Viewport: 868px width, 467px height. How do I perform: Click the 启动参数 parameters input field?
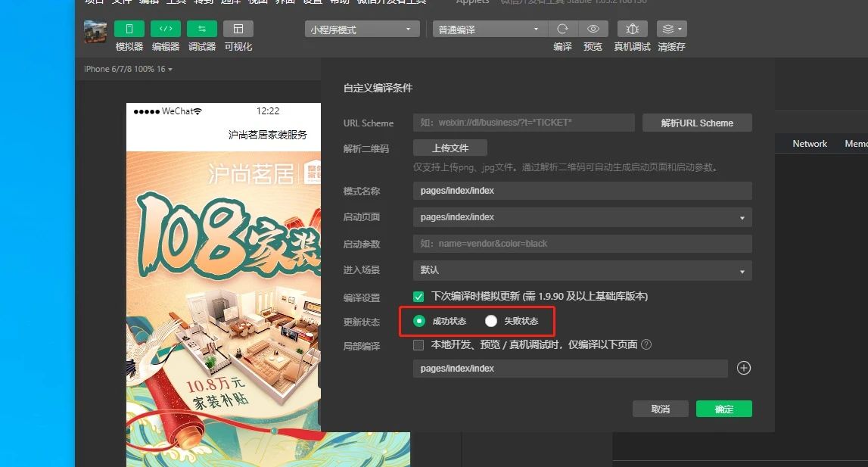click(x=583, y=244)
